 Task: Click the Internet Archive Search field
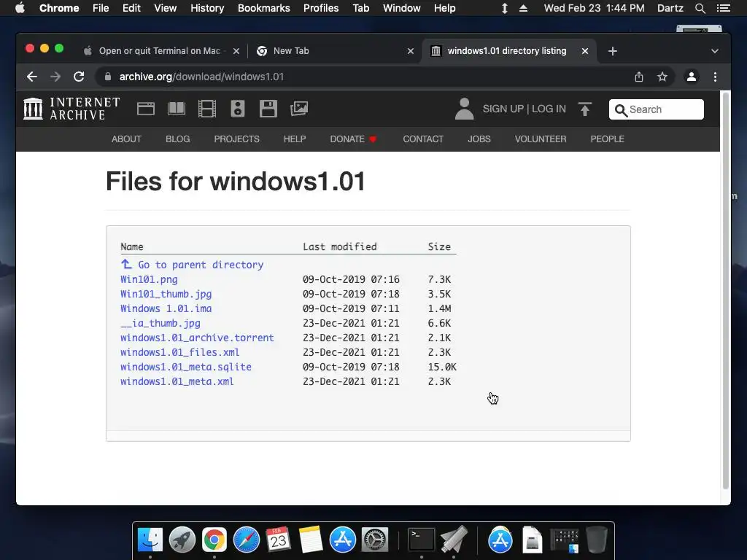point(657,109)
